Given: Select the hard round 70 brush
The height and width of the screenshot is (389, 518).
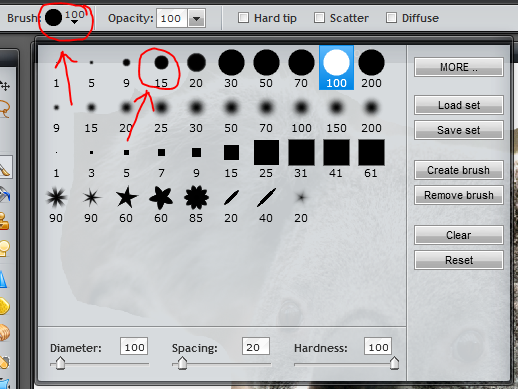Looking at the screenshot, I should [301, 68].
